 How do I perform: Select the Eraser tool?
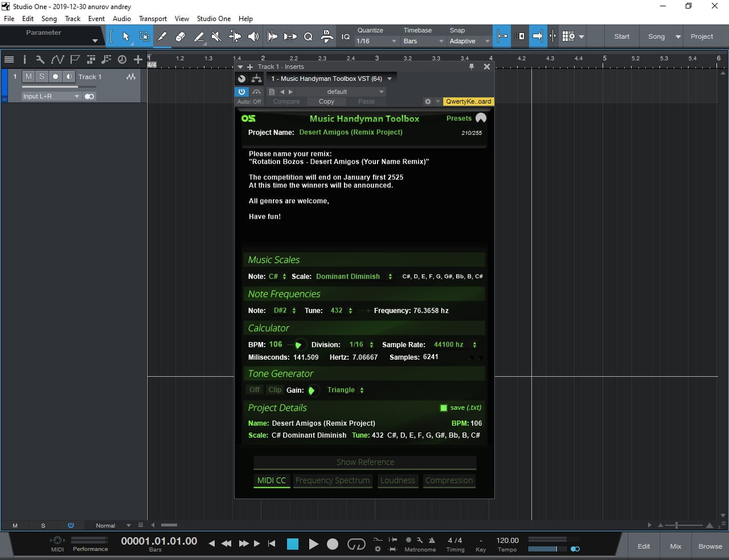click(x=181, y=36)
